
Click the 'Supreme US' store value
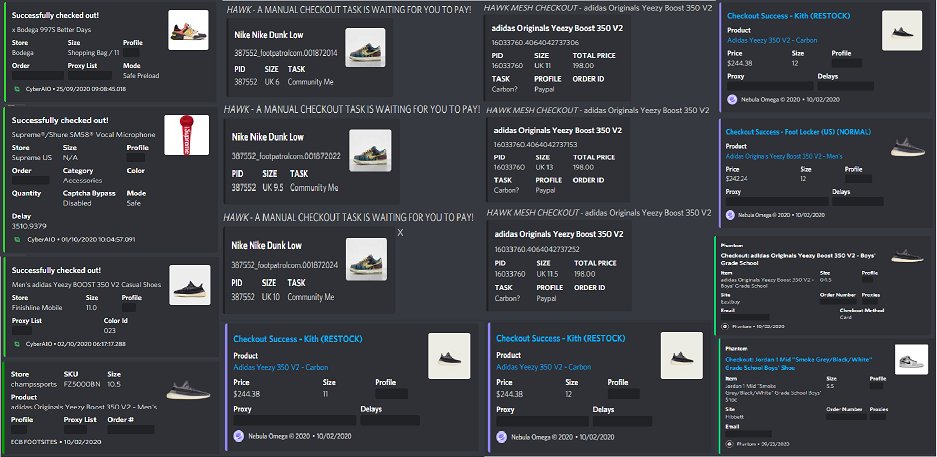32,158
